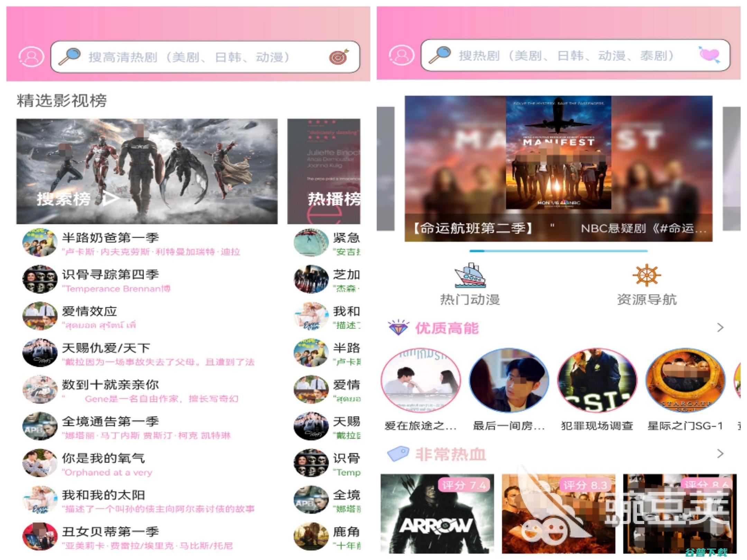Image resolution: width=747 pixels, height=560 pixels.
Task: Tap the 半路奶爸第一季 round avatar in 搜索榜
Action: [40, 243]
